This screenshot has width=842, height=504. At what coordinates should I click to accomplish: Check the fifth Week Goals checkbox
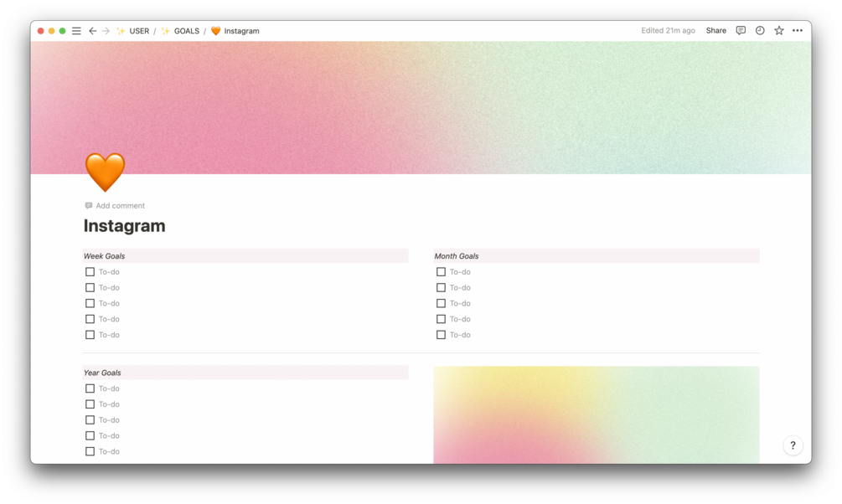click(x=90, y=335)
